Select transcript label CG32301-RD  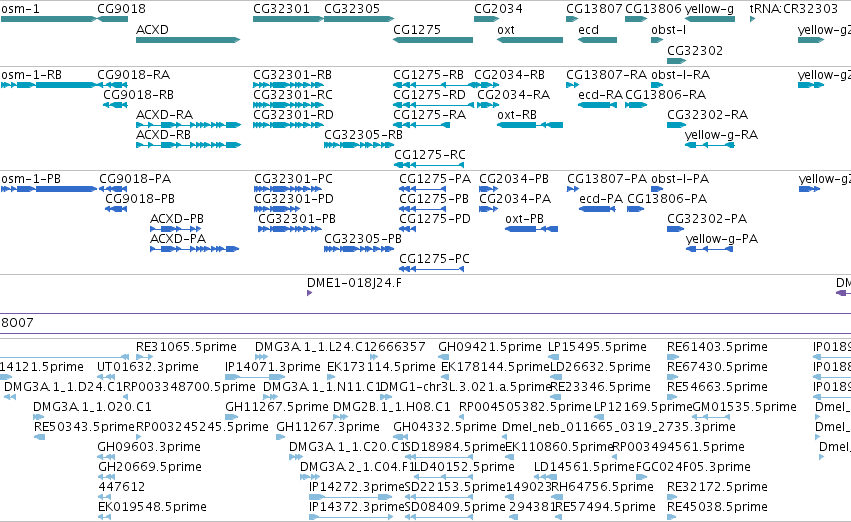[293, 115]
